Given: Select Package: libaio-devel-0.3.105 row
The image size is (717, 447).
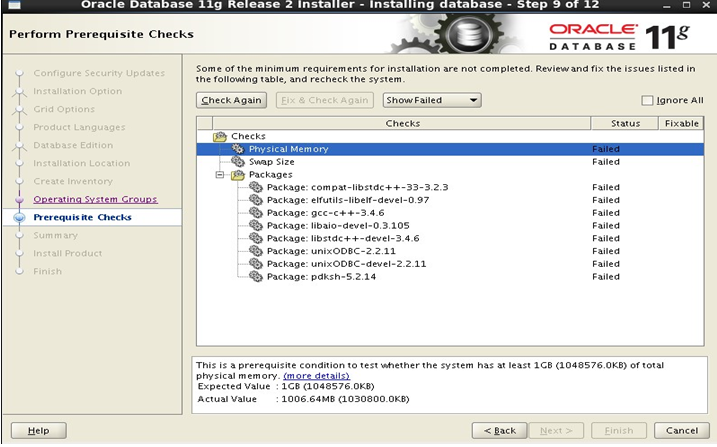Looking at the screenshot, I should 450,226.
